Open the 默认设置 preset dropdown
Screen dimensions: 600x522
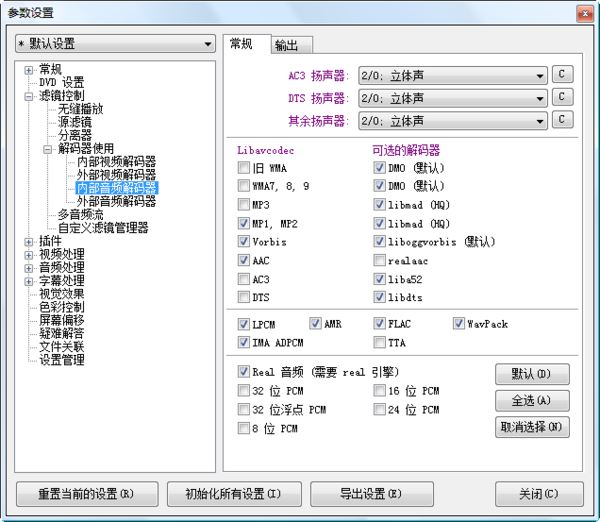point(115,44)
